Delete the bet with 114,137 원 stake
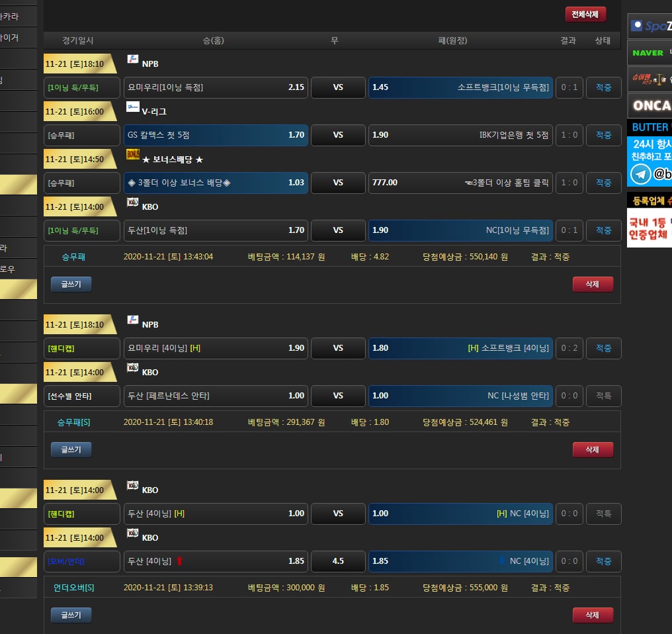This screenshot has height=634, width=672. click(593, 285)
